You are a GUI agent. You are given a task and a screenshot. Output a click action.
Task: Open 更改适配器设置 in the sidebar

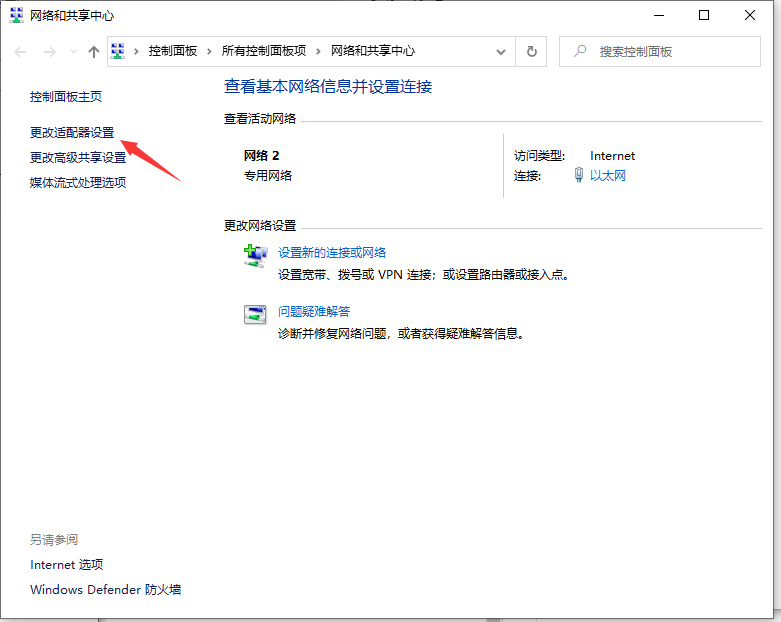click(x=72, y=132)
